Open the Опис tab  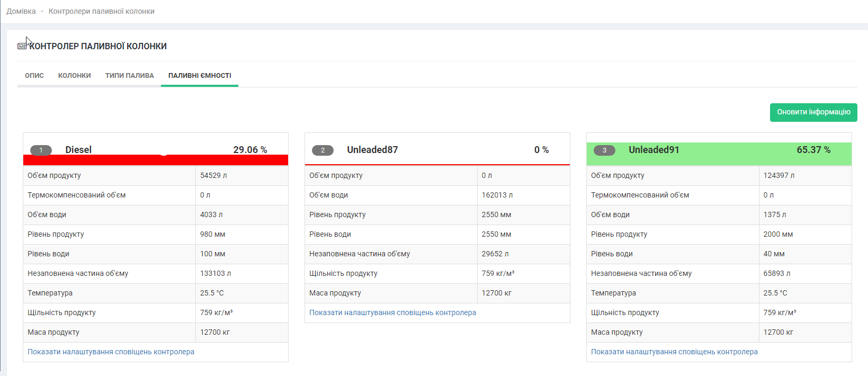[34, 76]
